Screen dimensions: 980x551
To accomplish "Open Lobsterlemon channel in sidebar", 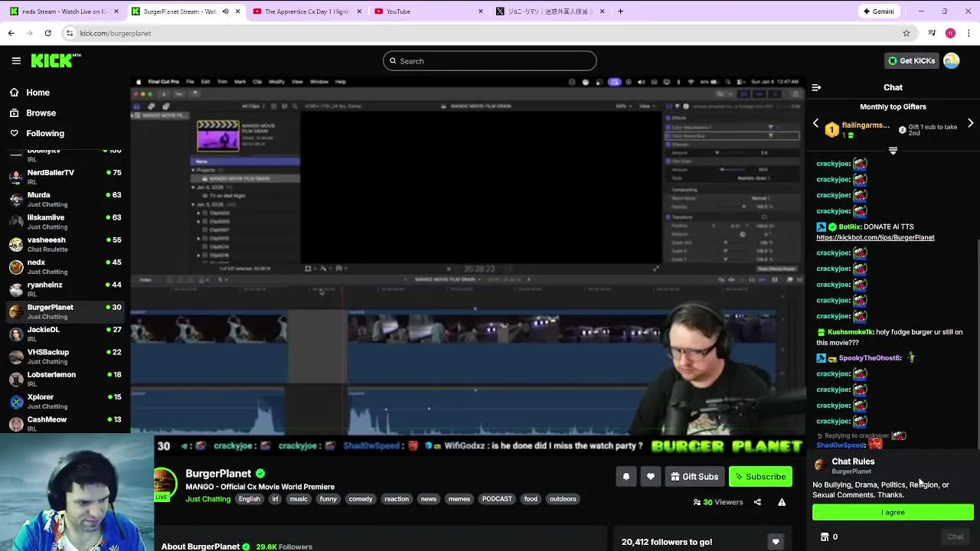I will (65, 379).
